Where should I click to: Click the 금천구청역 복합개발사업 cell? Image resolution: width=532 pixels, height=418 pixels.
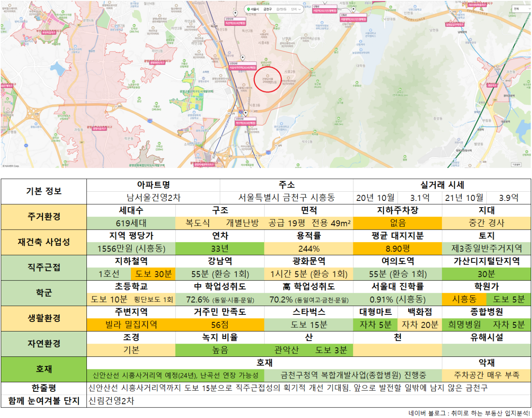click(353, 375)
